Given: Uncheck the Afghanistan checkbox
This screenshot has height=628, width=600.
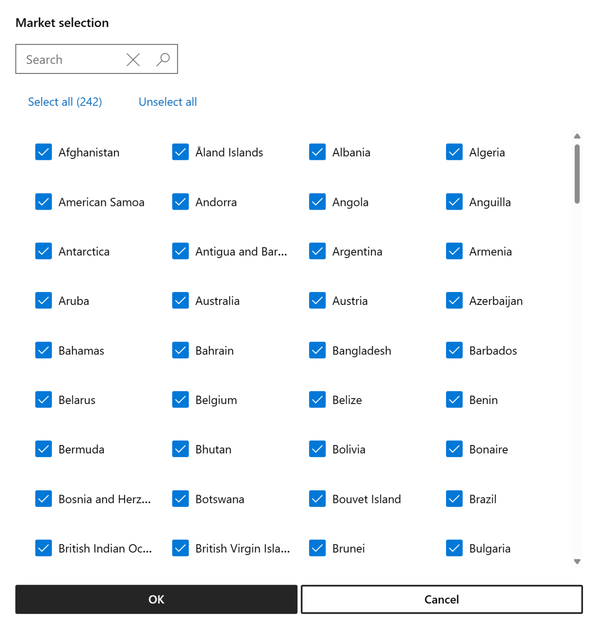Looking at the screenshot, I should coord(43,152).
